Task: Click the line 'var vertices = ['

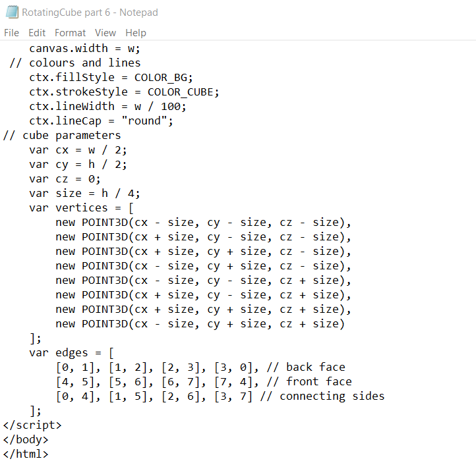Action: [81, 208]
